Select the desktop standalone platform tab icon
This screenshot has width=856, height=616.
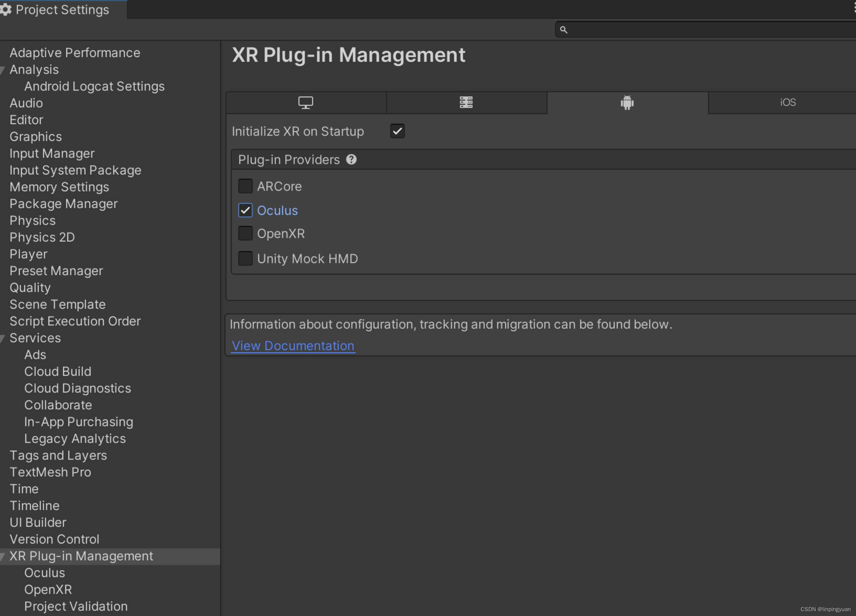coord(305,103)
